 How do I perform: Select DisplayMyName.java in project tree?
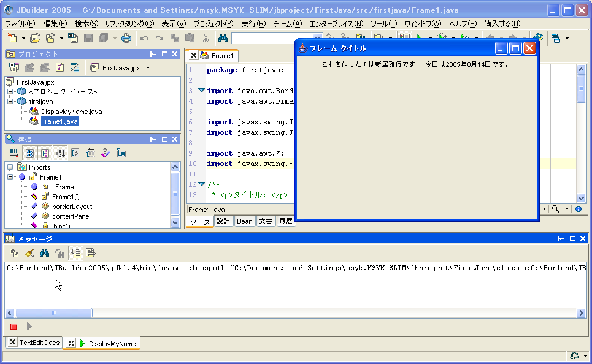(71, 112)
